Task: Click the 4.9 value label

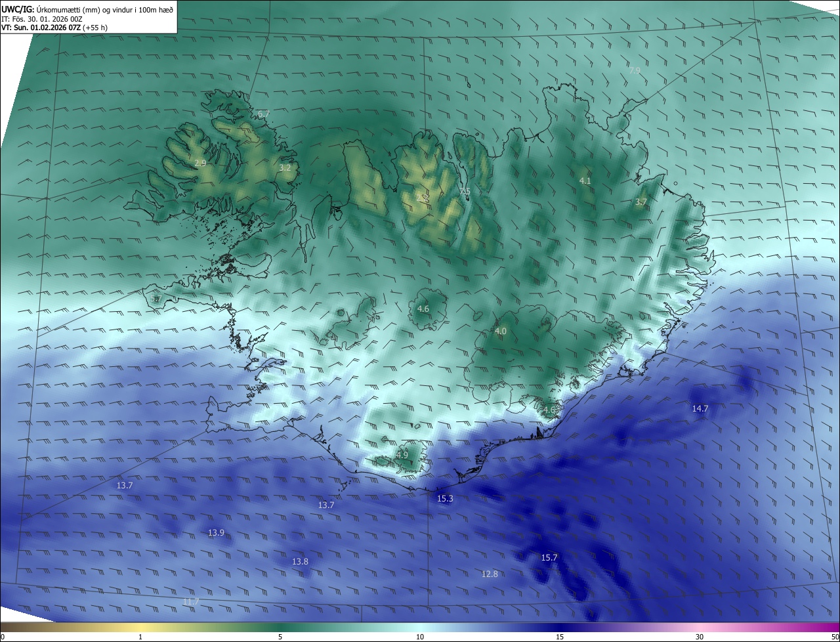Action: 402,455
